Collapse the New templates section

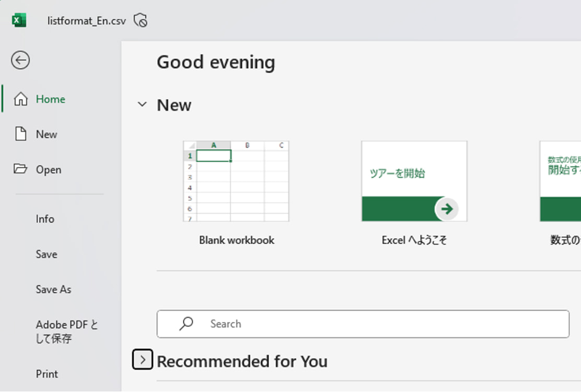(142, 104)
